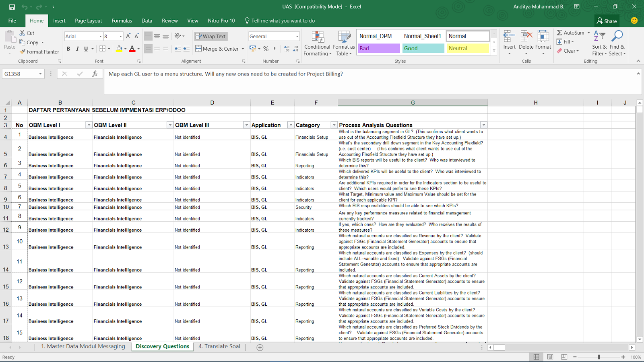Expand the font size dropdown

click(x=120, y=36)
